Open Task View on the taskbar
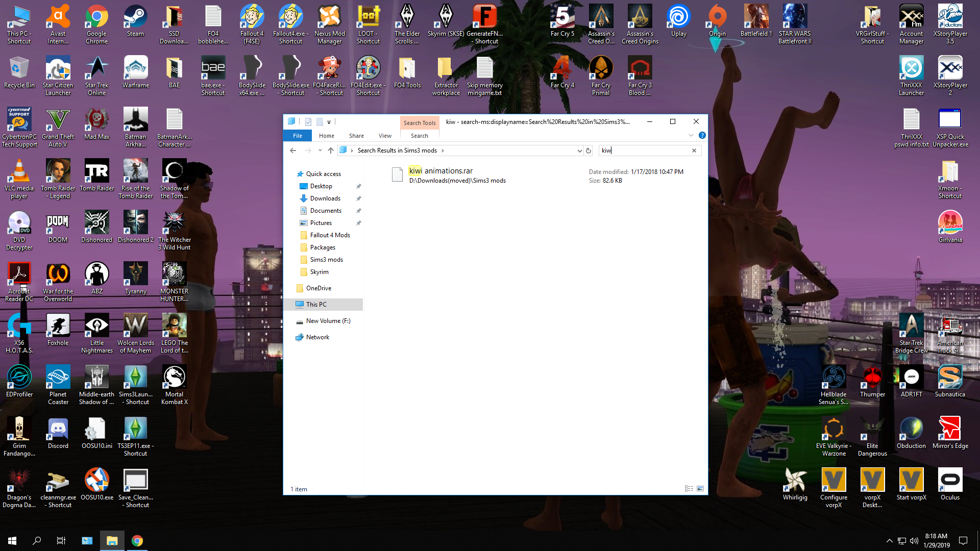The width and height of the screenshot is (980, 551). pyautogui.click(x=61, y=541)
